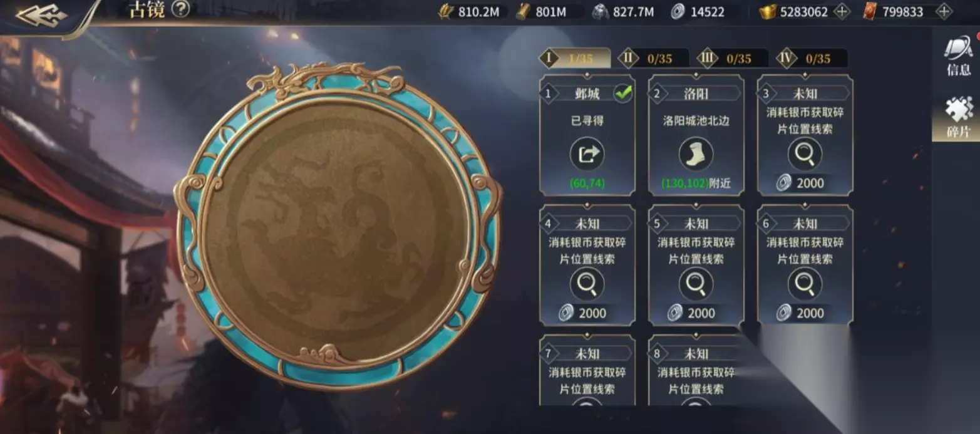Select tab I 1/35
980x434 pixels.
click(575, 58)
